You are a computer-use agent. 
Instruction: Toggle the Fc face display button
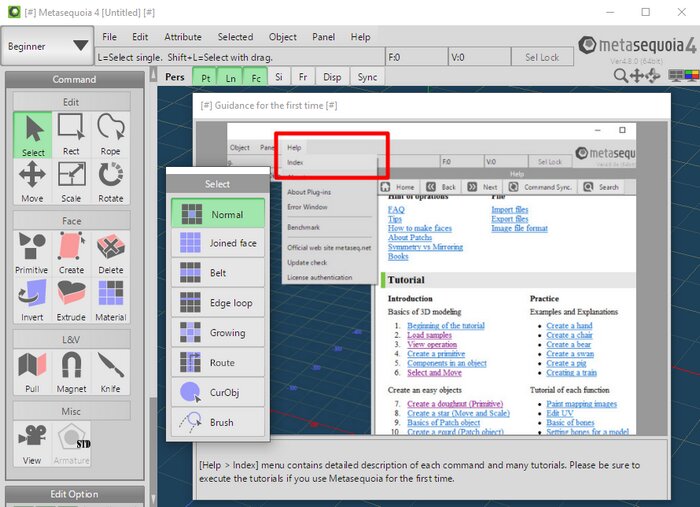255,77
